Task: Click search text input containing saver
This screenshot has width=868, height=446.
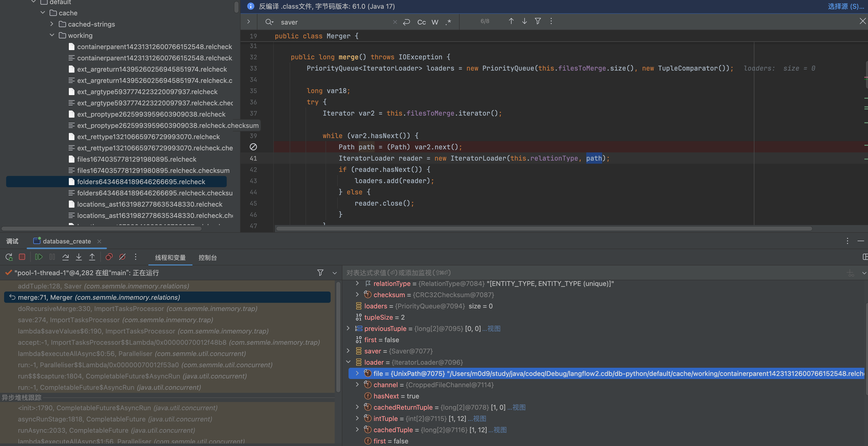Action: tap(334, 22)
